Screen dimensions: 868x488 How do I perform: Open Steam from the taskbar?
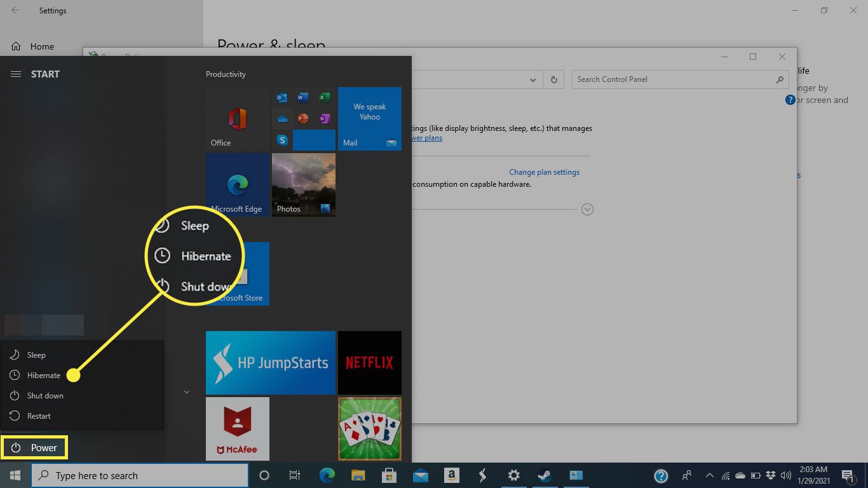545,475
